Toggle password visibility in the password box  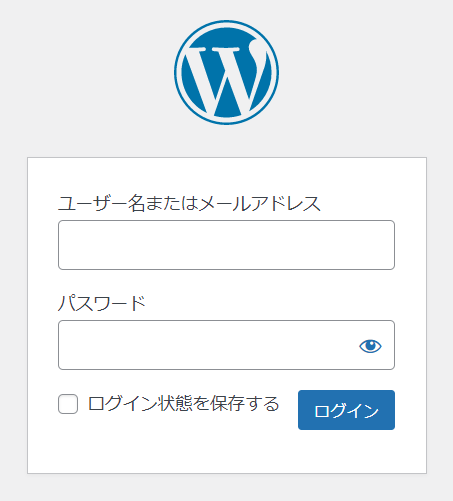click(x=370, y=346)
